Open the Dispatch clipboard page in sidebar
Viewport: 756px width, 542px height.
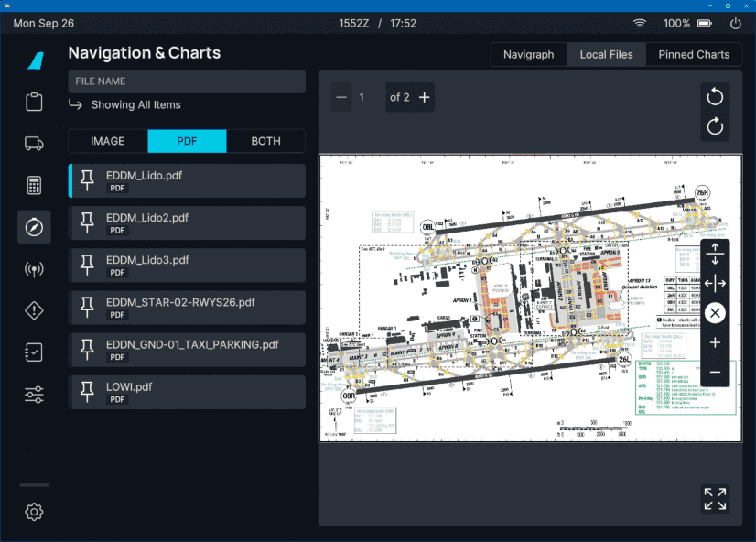34,102
